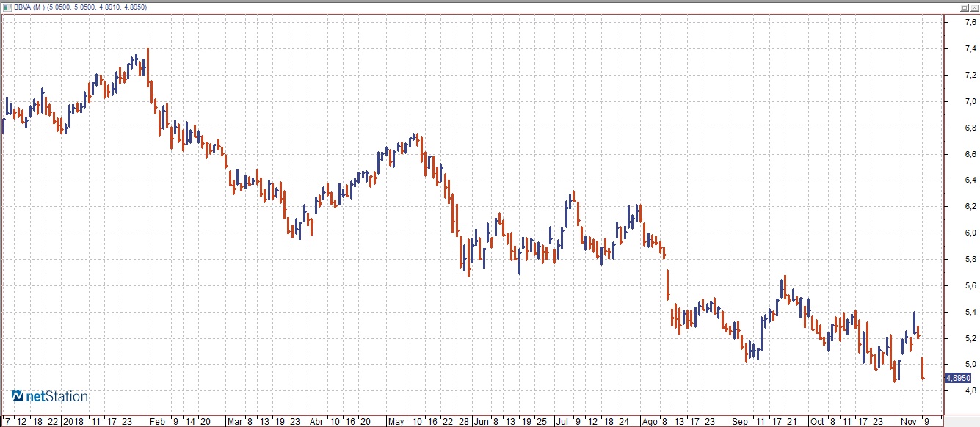Click the chart icon beside the BBVA title

tap(7, 7)
